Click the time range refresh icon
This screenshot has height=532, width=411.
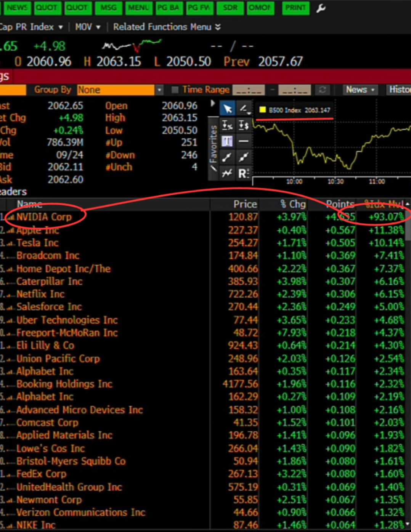click(x=322, y=90)
